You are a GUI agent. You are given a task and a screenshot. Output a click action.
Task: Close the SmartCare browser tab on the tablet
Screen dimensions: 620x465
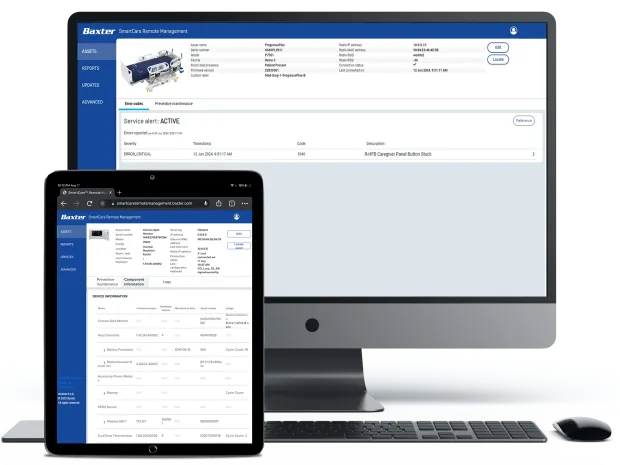click(111, 193)
